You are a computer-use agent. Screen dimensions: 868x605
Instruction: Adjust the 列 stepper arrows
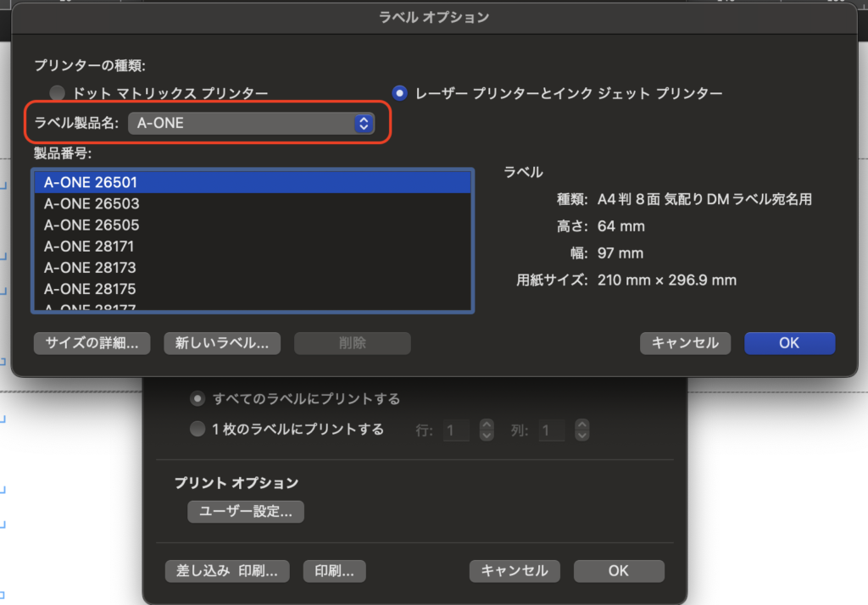tap(581, 430)
